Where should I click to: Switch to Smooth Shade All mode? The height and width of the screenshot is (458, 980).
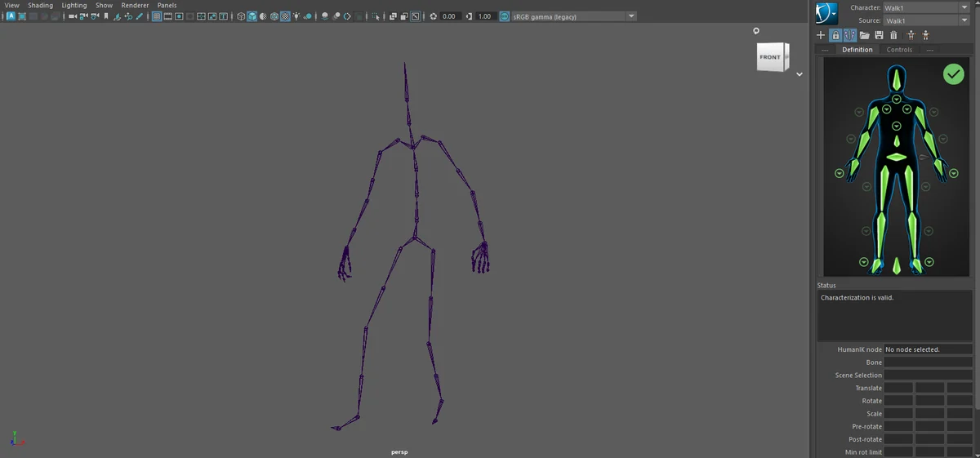pos(252,16)
